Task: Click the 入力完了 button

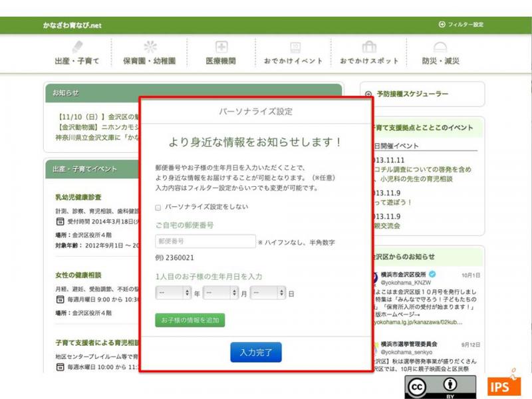Action: point(256,352)
